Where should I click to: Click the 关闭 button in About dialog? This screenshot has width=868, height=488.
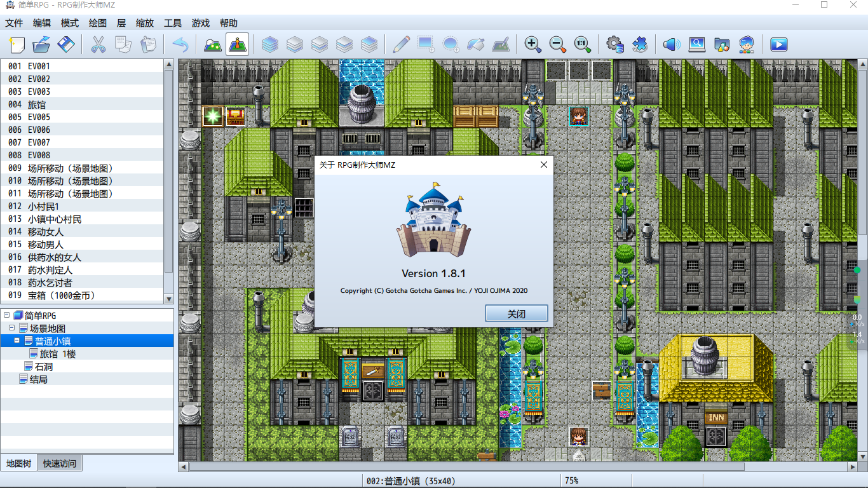point(516,314)
